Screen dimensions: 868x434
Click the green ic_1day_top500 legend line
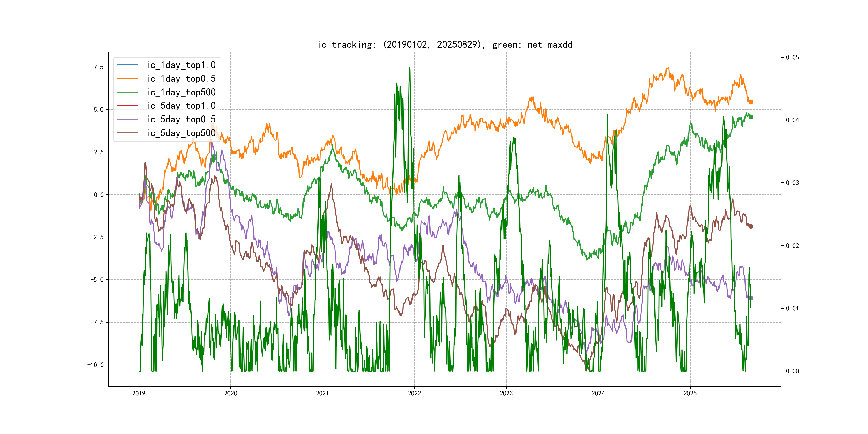click(x=127, y=92)
